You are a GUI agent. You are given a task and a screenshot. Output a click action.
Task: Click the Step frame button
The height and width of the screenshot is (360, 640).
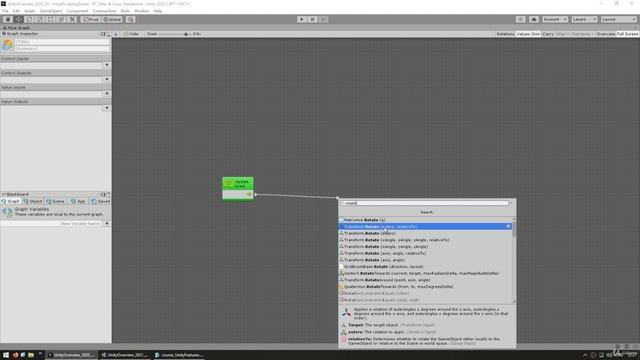(323, 19)
